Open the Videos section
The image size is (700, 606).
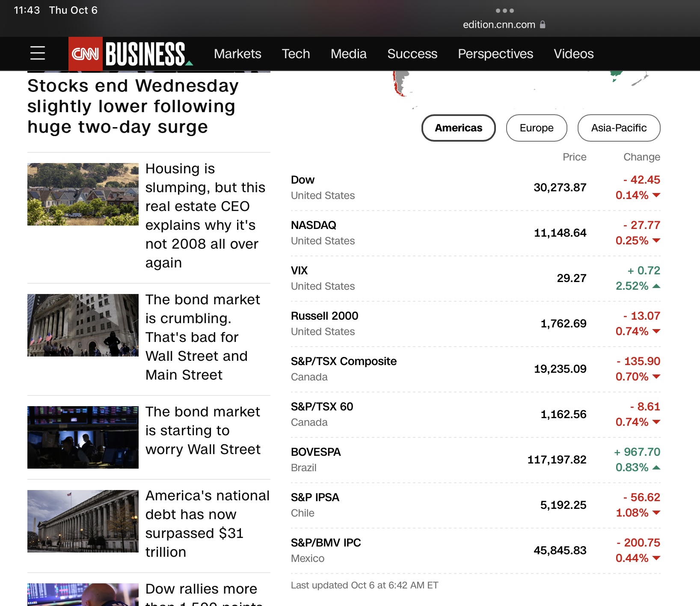(x=574, y=53)
